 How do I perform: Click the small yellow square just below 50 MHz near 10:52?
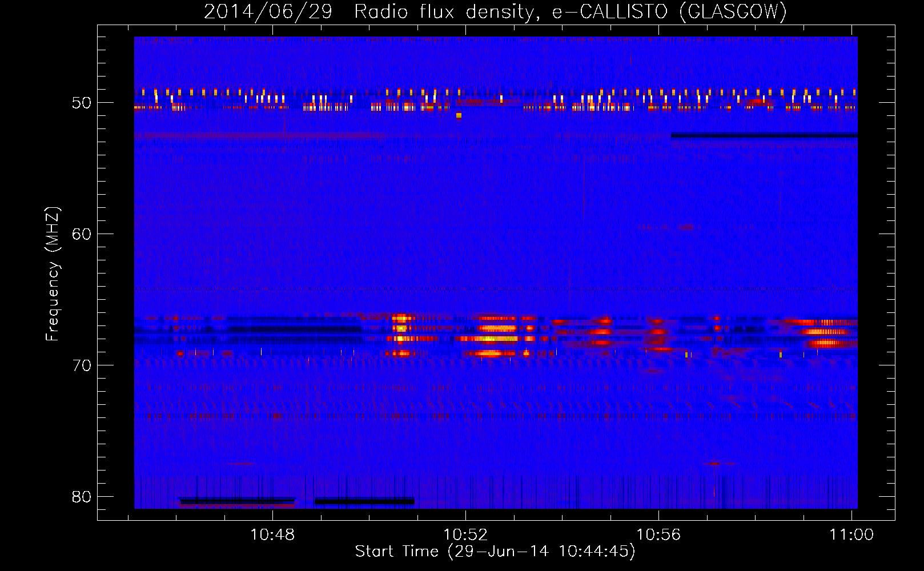459,115
